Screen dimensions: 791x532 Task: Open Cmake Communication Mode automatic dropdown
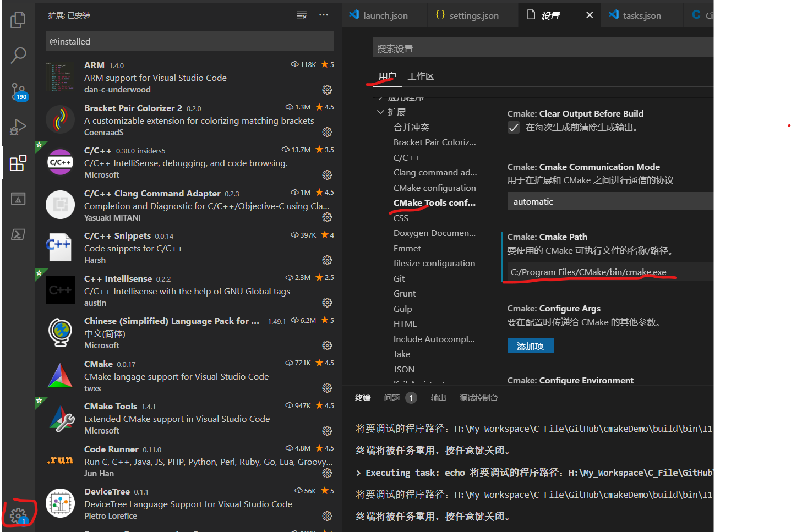(x=610, y=201)
